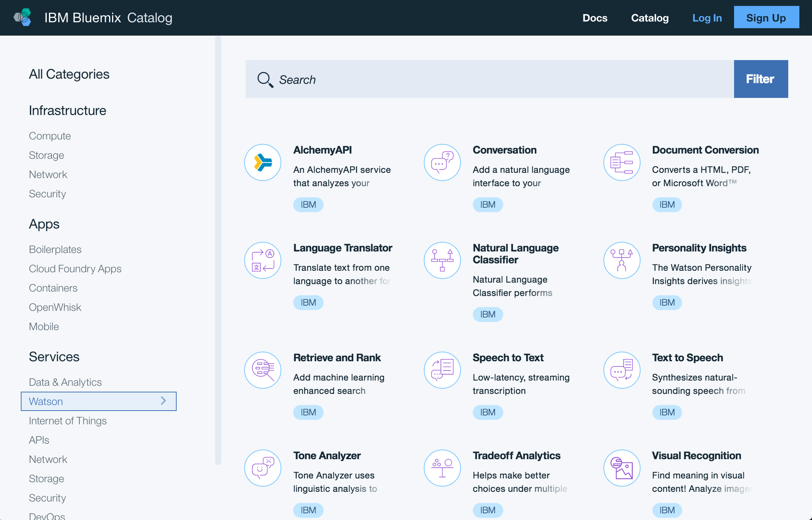Screen dimensions: 812x520
Task: Click the sidebar vertical scrollbar
Action: [x=218, y=250]
